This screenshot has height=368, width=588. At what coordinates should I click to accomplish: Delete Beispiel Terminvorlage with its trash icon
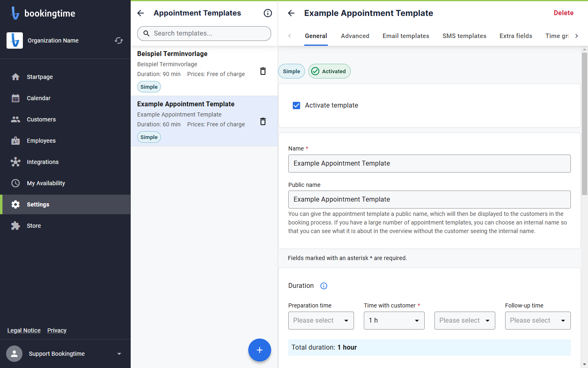pos(263,71)
